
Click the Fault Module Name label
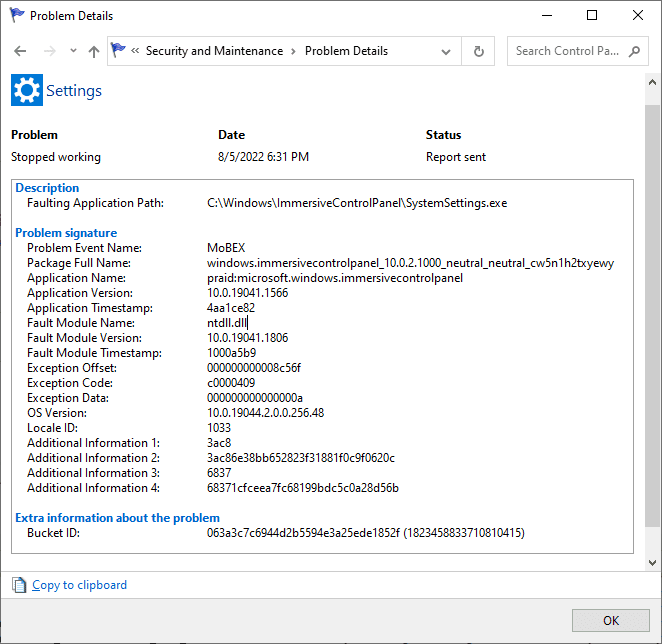[x=81, y=323]
